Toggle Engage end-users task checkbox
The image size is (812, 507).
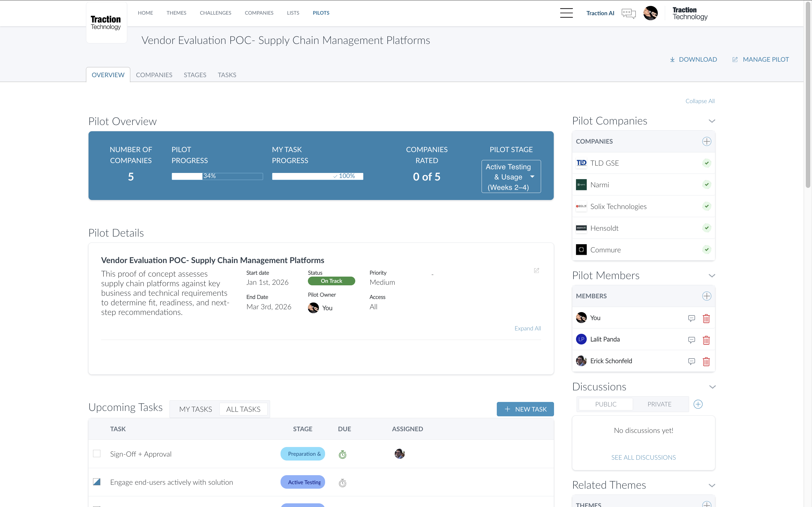pos(97,482)
